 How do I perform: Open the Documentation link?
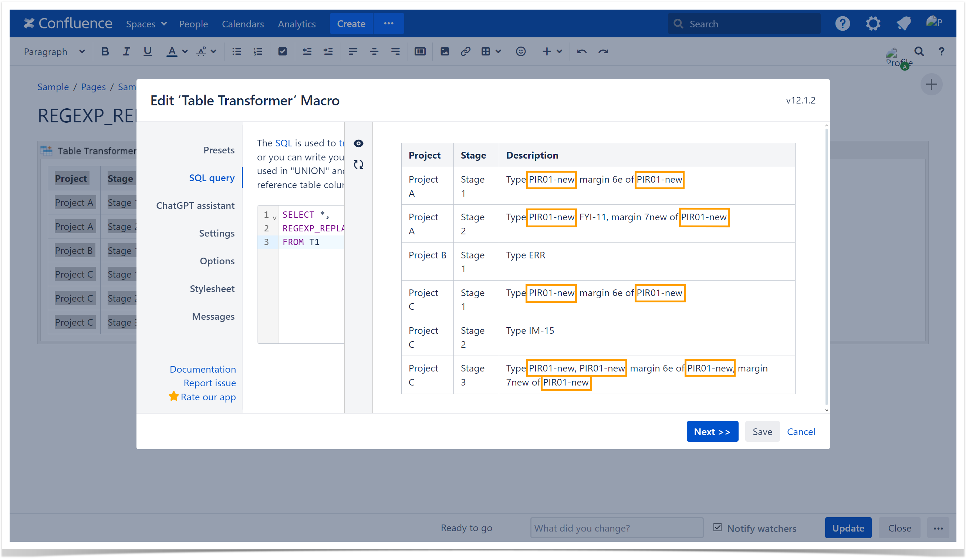[x=203, y=369]
